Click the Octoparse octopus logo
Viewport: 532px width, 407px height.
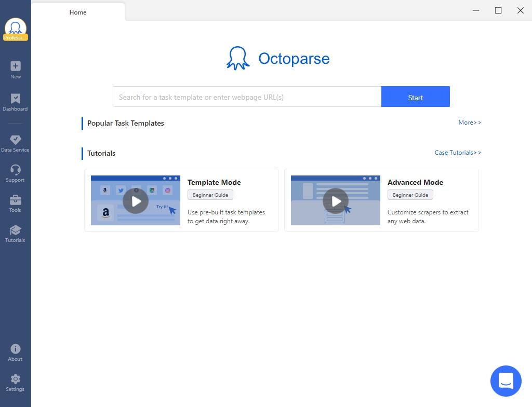pyautogui.click(x=238, y=58)
